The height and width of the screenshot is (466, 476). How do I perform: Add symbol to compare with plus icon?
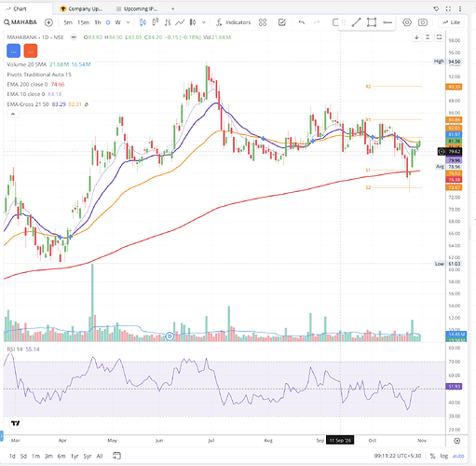(x=48, y=22)
